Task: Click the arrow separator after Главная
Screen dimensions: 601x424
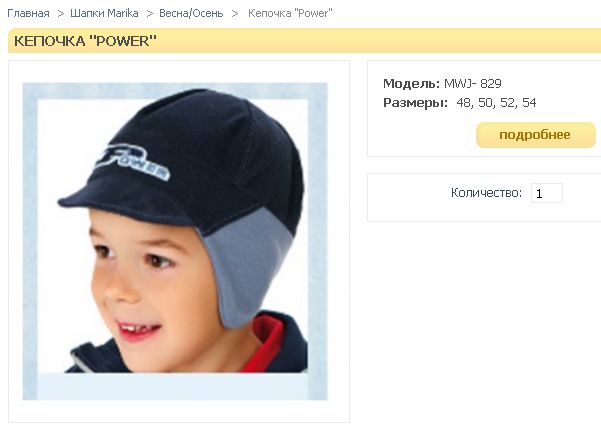Action: (60, 14)
